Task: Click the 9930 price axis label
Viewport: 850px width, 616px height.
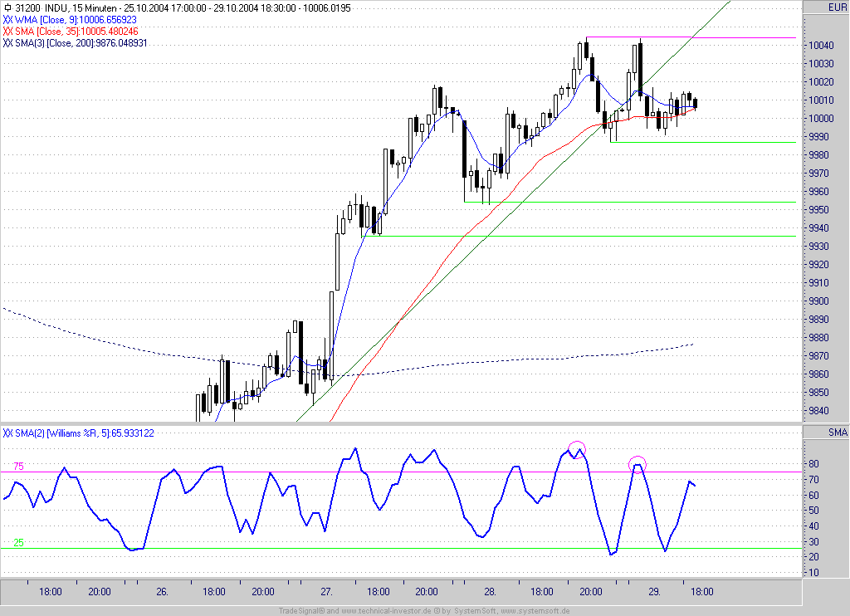Action: point(819,247)
